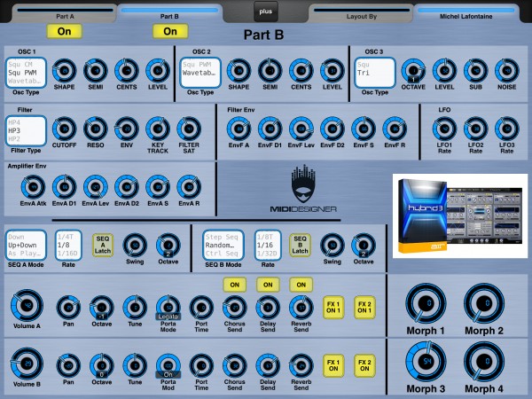532x399 pixels.
Task: Click the FILTER SAT knob
Action: point(189,129)
